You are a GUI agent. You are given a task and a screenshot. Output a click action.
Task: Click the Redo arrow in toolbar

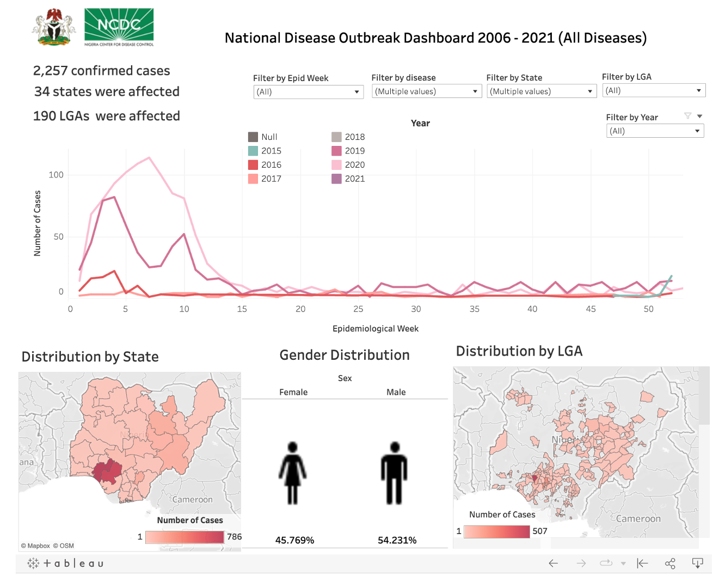pos(581,563)
